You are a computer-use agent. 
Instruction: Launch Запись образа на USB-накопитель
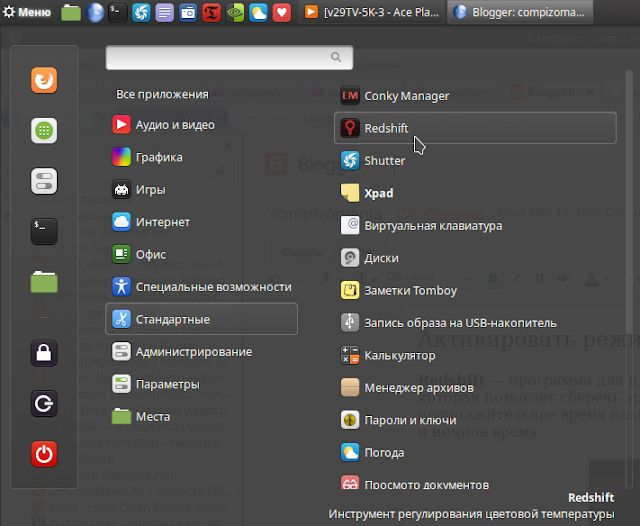pyautogui.click(x=475, y=322)
